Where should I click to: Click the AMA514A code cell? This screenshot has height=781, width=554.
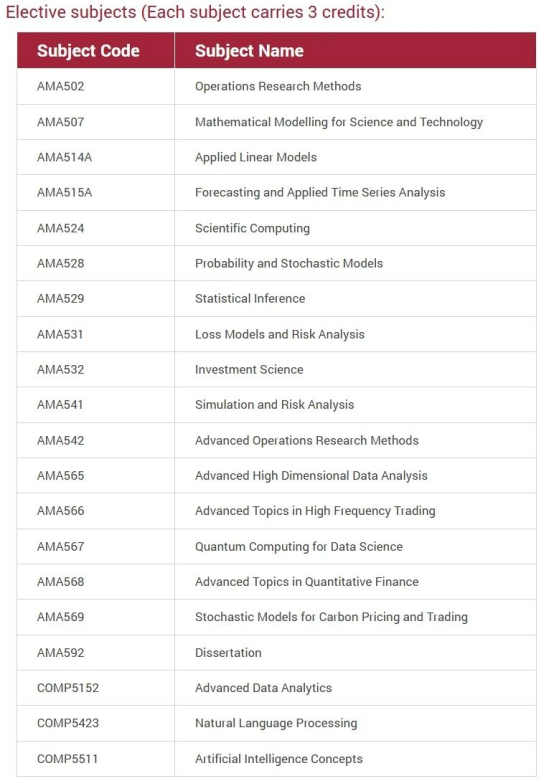coord(64,157)
